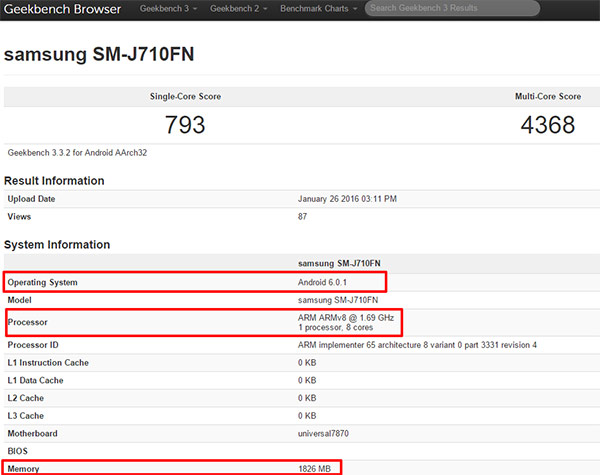The height and width of the screenshot is (475, 600).
Task: Select the Geekbench 3.3.2 for Android AArch32 text
Action: pyautogui.click(x=77, y=153)
